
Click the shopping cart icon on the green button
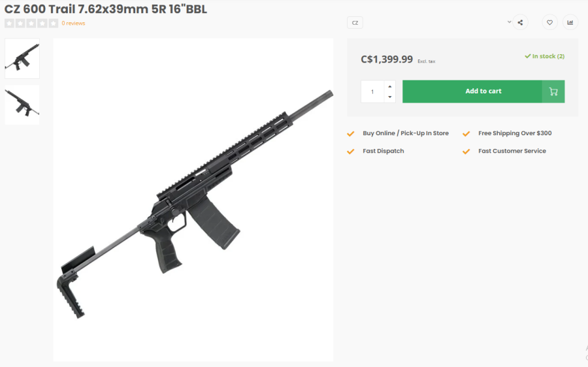(553, 91)
